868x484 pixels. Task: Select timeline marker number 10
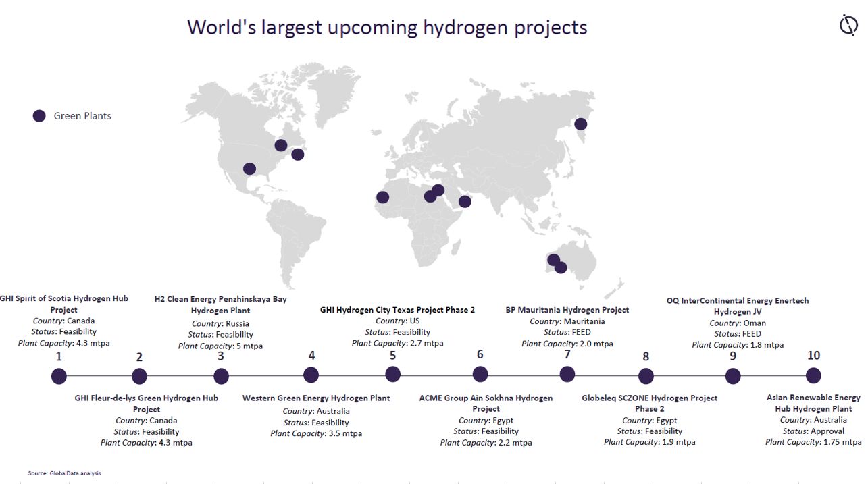point(813,375)
